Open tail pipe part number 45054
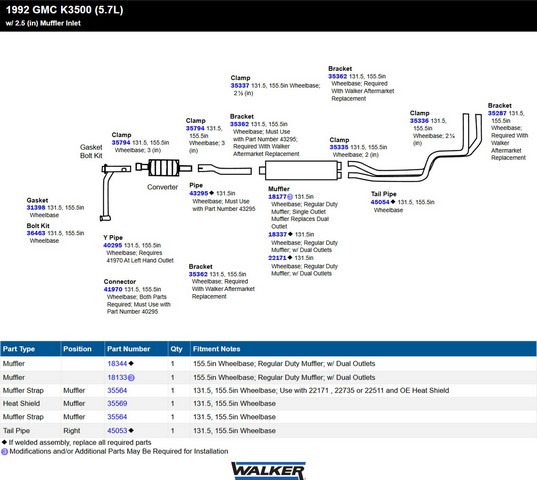The width and height of the screenshot is (537, 480). coord(380,202)
